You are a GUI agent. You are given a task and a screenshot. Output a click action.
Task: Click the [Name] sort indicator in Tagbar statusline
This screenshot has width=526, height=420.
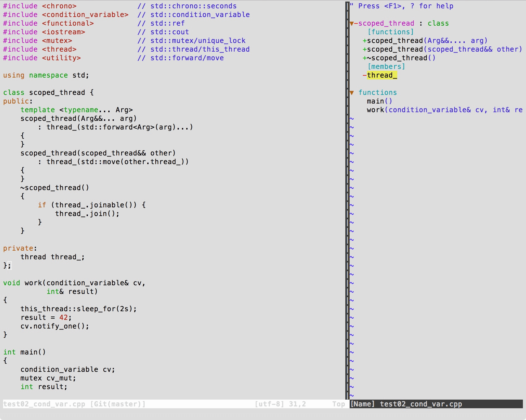point(362,404)
